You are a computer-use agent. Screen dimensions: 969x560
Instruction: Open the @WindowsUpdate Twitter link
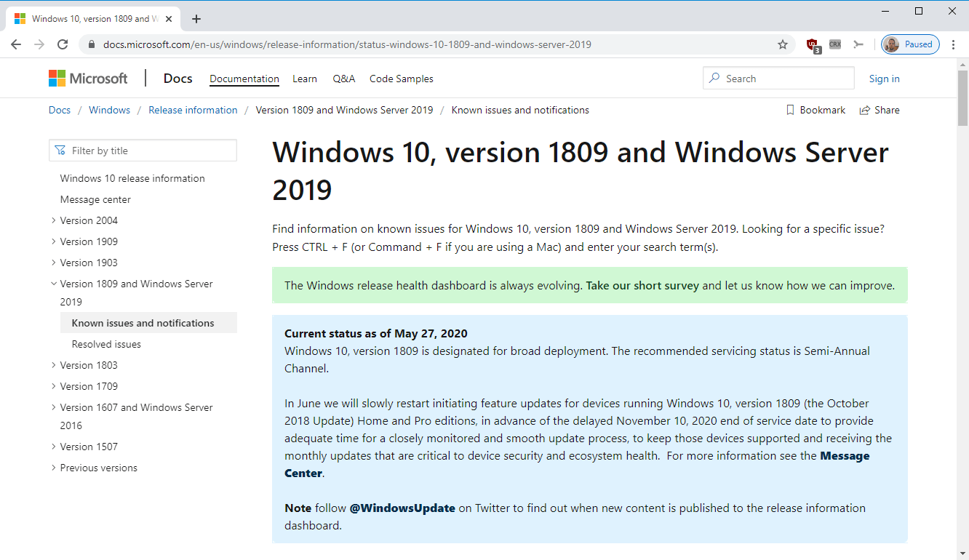[x=402, y=508]
